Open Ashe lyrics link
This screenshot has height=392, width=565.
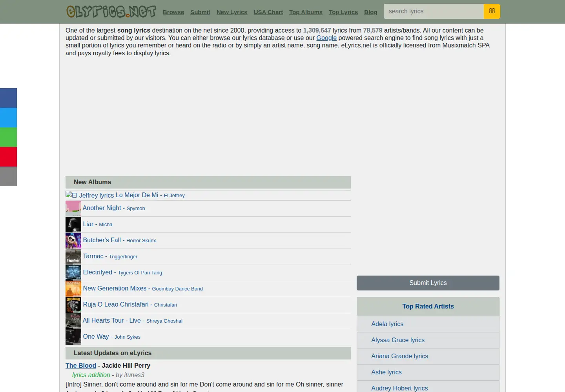(386, 372)
